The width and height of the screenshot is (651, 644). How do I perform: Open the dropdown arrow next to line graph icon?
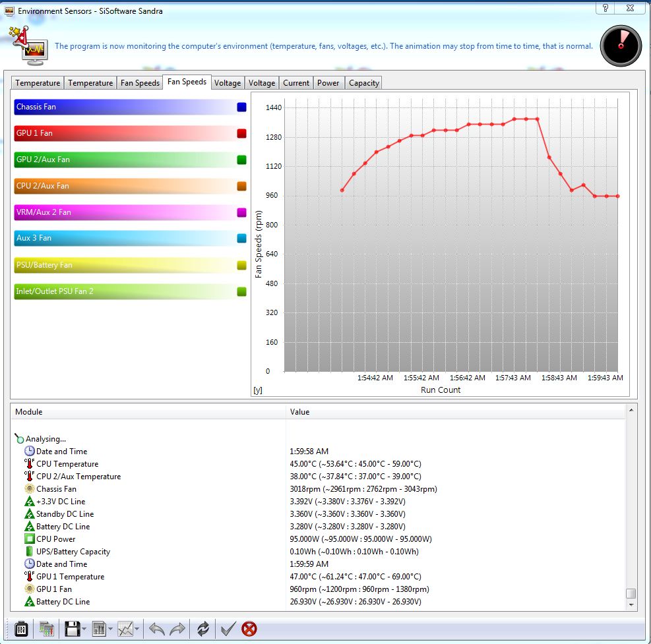(x=137, y=629)
